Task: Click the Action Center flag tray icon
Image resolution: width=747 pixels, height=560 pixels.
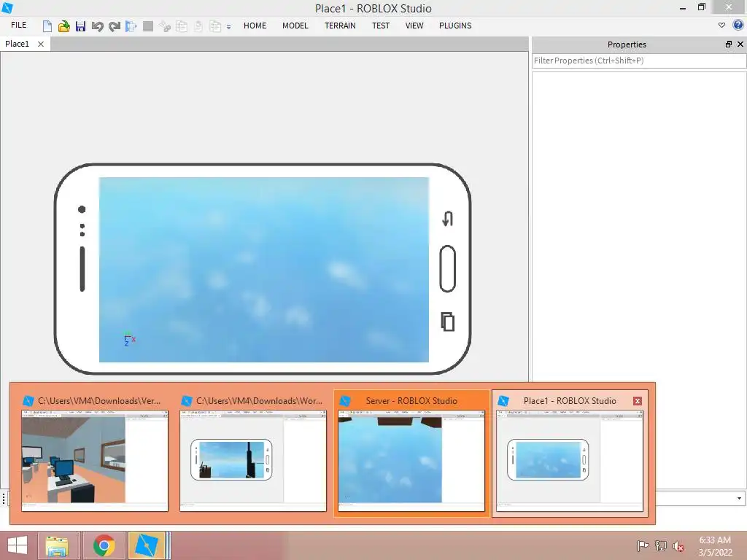Action: 643,545
